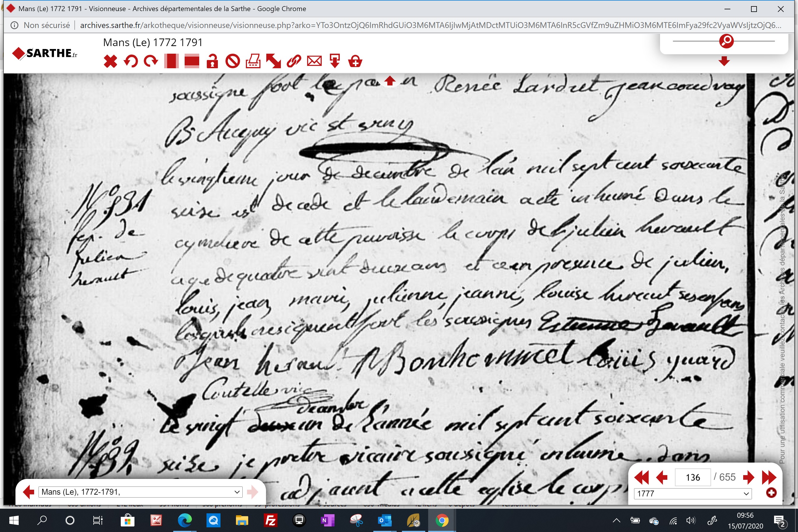Open the 1777 year dropdown
The width and height of the screenshot is (798, 532).
(693, 494)
